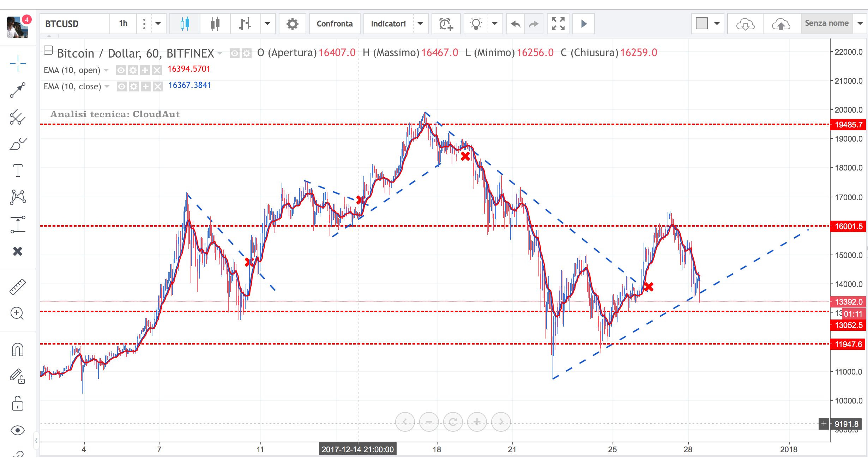Collapse the chart legend minus box

(48, 50)
